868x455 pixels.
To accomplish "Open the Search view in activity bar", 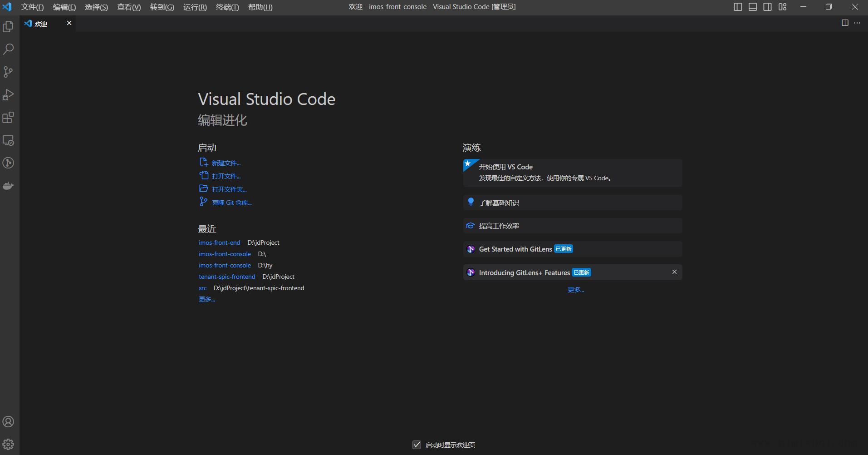I will pos(8,49).
